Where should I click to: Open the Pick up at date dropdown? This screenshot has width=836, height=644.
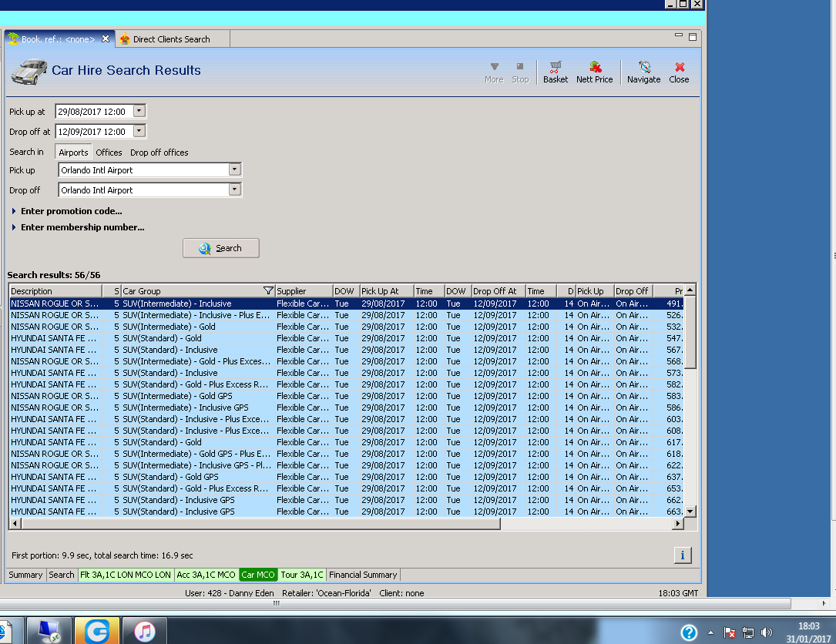[139, 111]
